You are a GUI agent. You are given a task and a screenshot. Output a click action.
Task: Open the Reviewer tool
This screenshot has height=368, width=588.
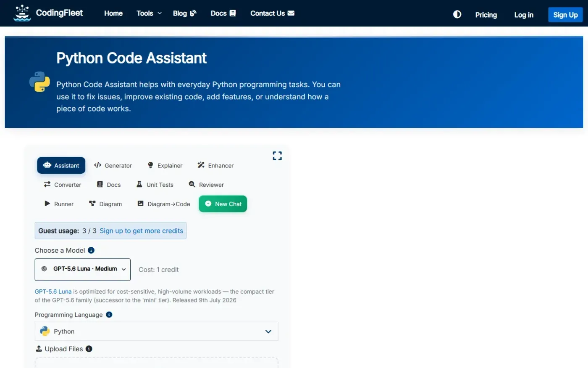pos(206,185)
